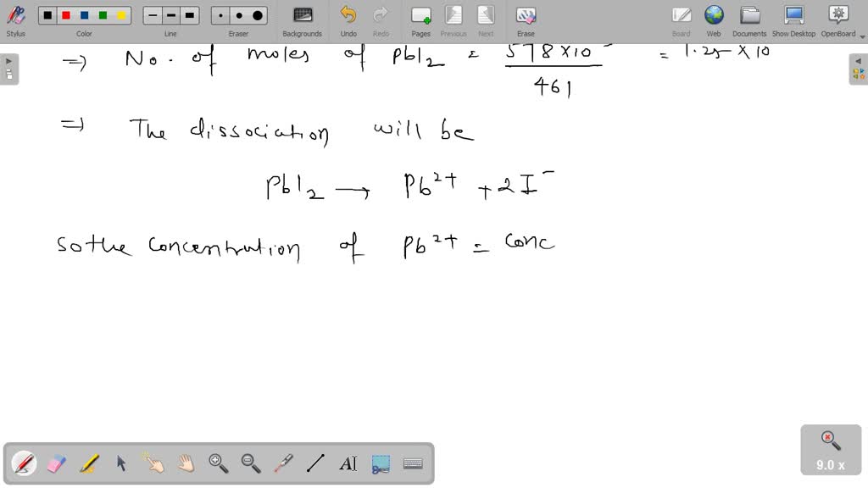
Task: Expand the right library panel
Action: [860, 60]
